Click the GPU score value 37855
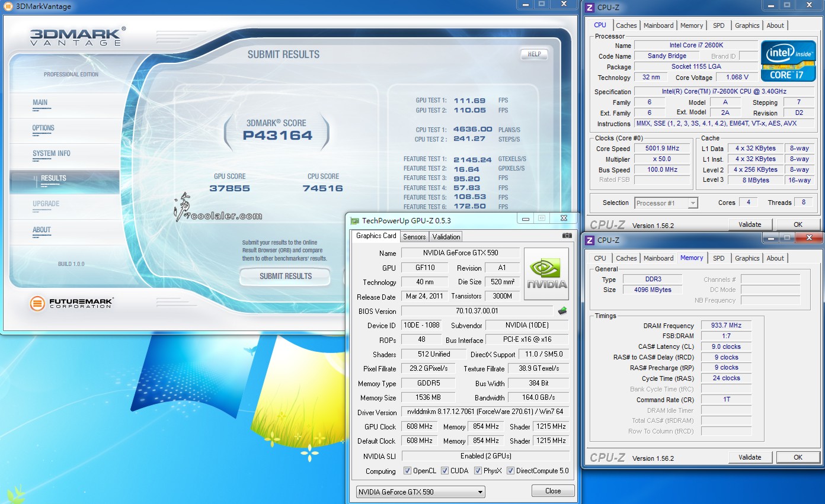This screenshot has width=825, height=504. click(x=229, y=188)
